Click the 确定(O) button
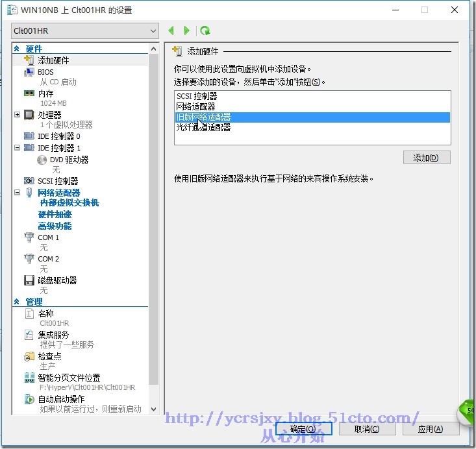The image size is (476, 449). pos(303,429)
